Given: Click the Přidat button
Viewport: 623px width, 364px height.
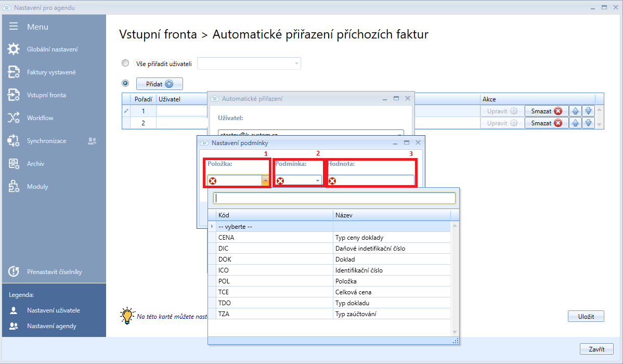Looking at the screenshot, I should coord(159,84).
